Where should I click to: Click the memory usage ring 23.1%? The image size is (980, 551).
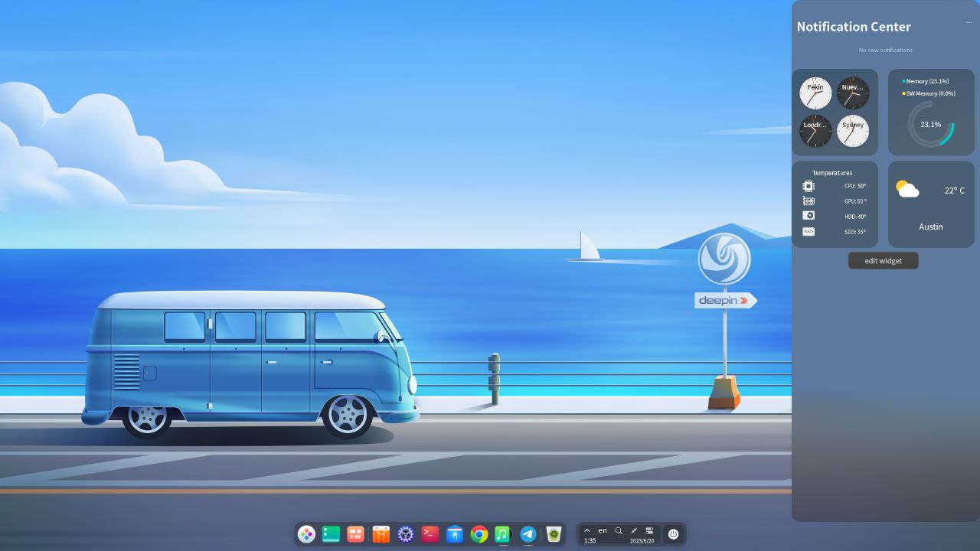pos(931,124)
